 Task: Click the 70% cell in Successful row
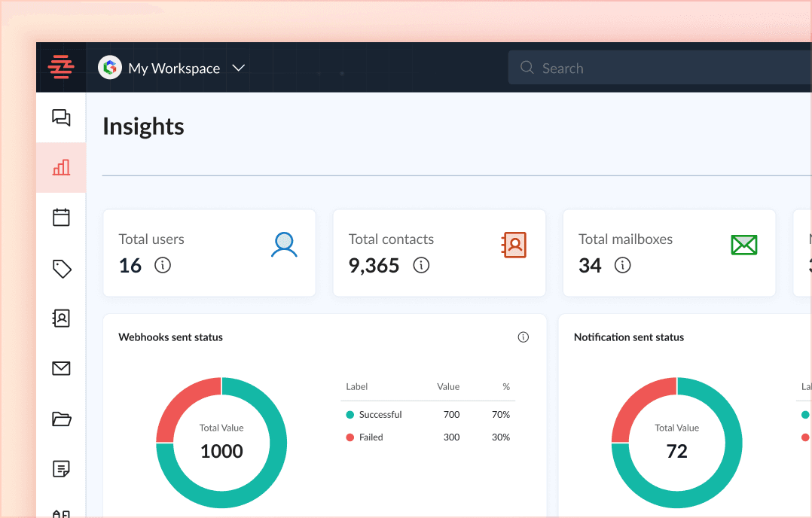501,415
